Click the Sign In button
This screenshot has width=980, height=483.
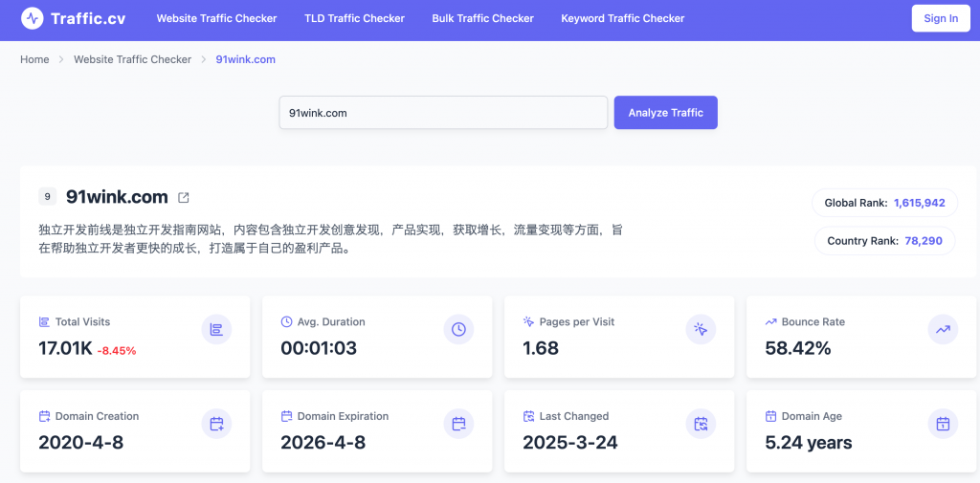pyautogui.click(x=941, y=18)
